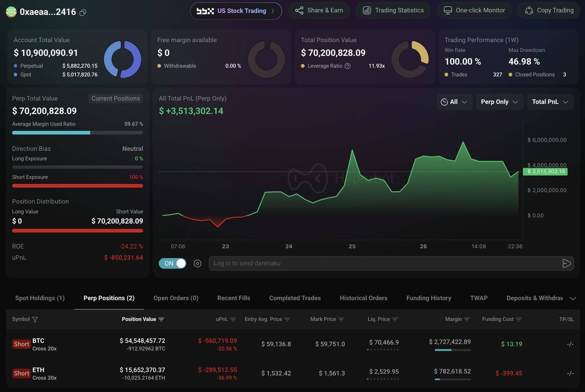Sort by Liq. Price column icon
The height and width of the screenshot is (392, 585).
click(x=395, y=319)
